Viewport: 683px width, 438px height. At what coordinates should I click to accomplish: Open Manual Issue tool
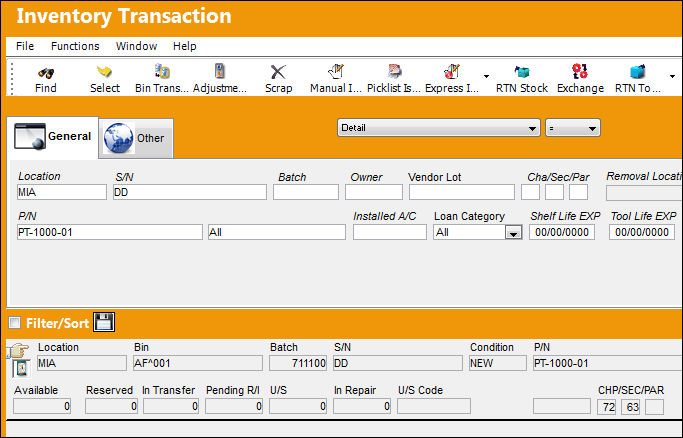click(336, 71)
